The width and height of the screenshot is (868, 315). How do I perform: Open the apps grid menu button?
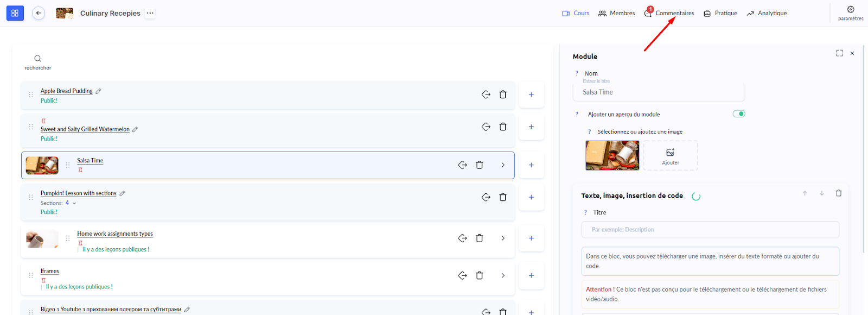click(15, 13)
